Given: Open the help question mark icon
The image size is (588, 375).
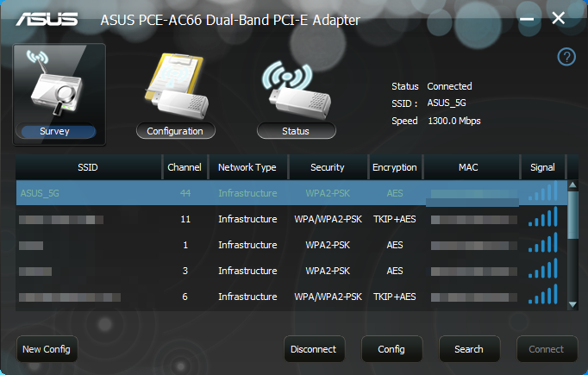Looking at the screenshot, I should (566, 57).
